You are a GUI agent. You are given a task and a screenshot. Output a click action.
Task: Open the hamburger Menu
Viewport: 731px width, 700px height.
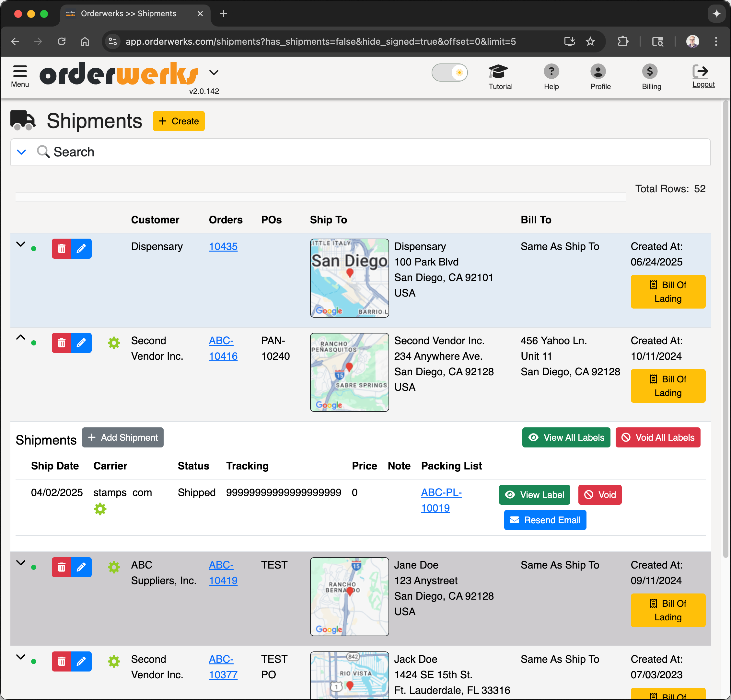19,72
